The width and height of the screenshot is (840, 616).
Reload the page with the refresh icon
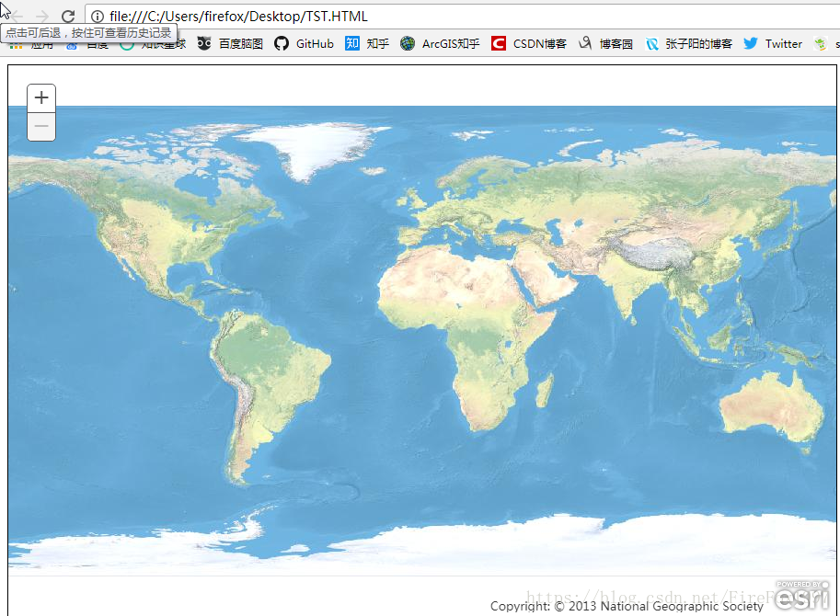click(68, 16)
